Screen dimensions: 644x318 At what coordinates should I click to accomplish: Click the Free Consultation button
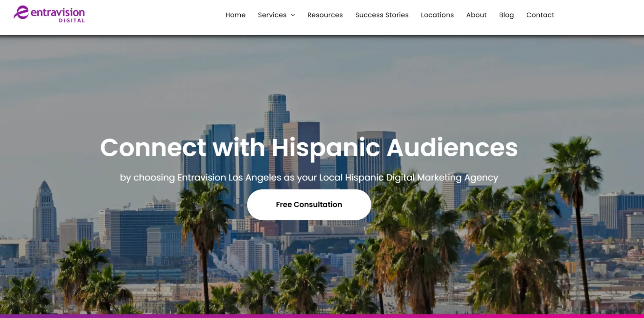point(309,205)
